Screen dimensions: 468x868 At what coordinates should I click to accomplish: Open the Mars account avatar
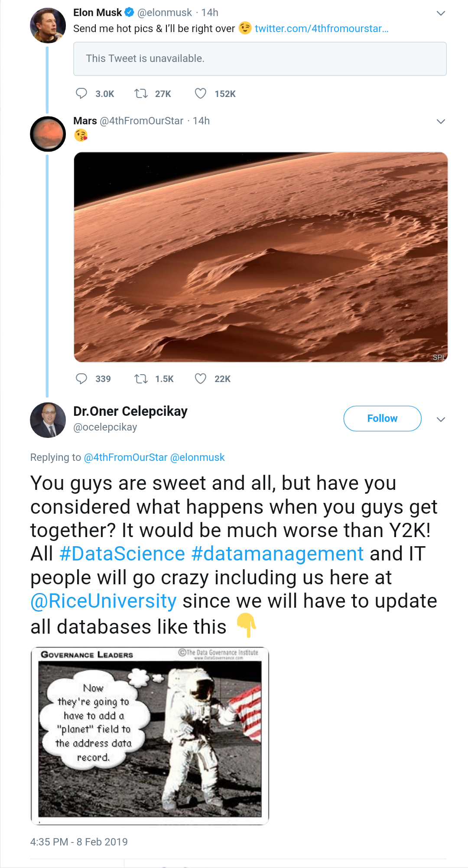click(x=48, y=134)
